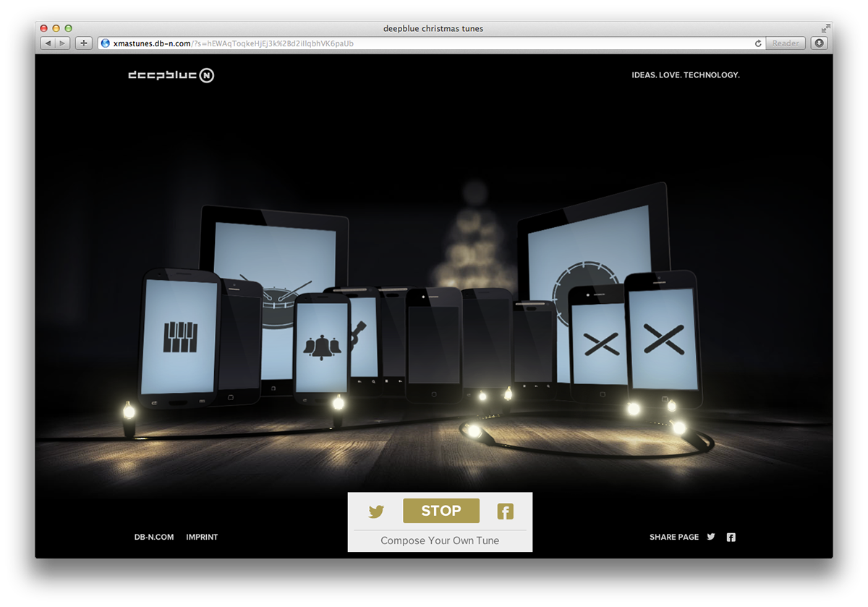Go forward with Safari's forward arrow
The height and width of the screenshot is (607, 868).
63,43
